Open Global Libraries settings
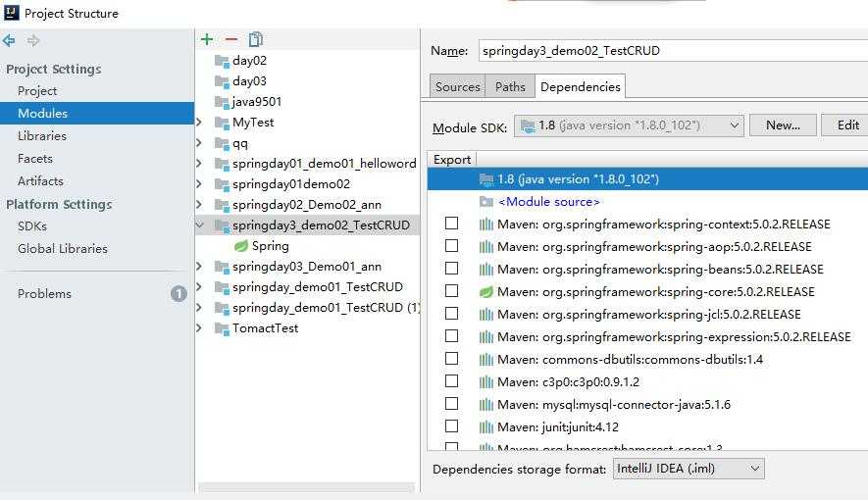 [x=63, y=249]
